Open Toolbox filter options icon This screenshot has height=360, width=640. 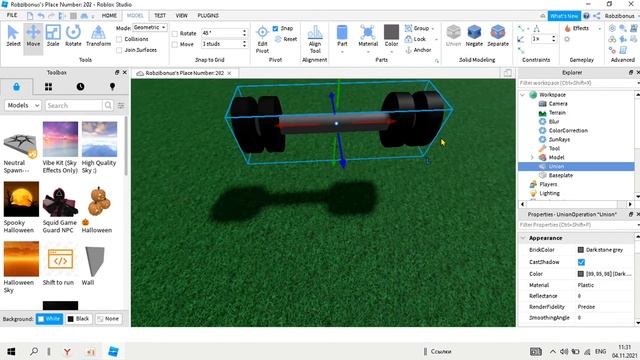click(x=121, y=105)
